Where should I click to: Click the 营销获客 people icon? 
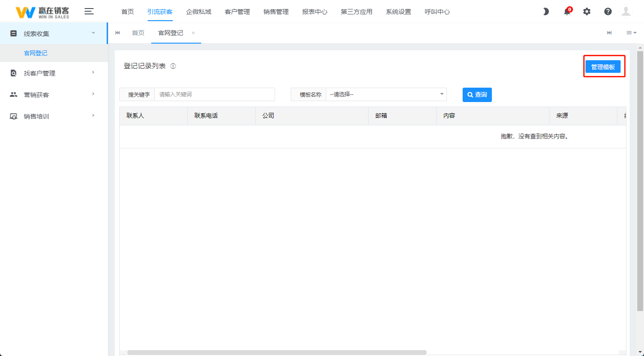coord(14,95)
